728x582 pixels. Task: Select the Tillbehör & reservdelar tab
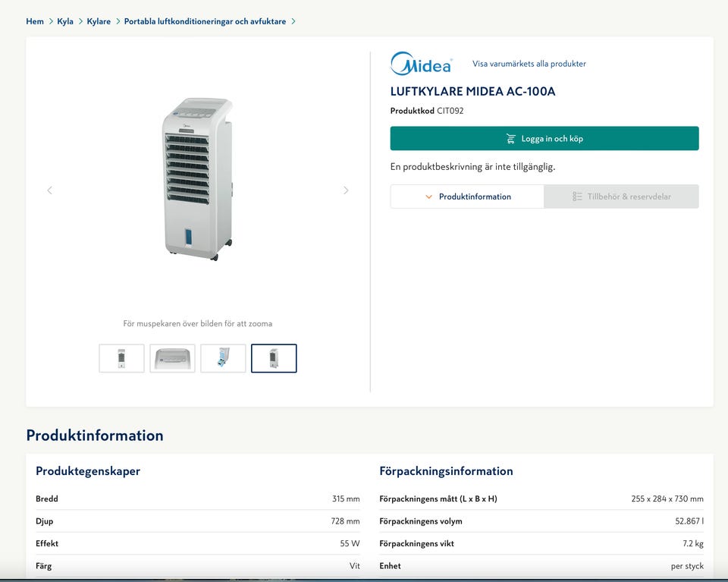621,197
